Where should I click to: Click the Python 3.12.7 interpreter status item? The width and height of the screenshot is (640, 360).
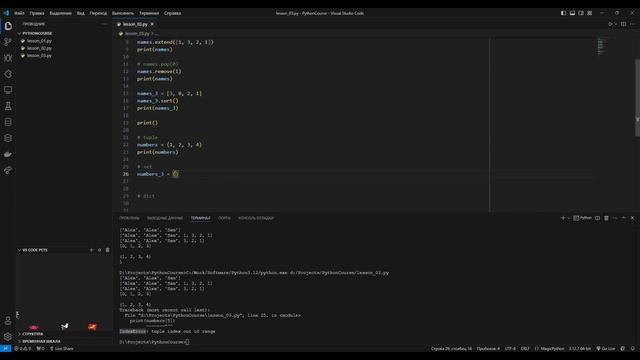[580, 349]
